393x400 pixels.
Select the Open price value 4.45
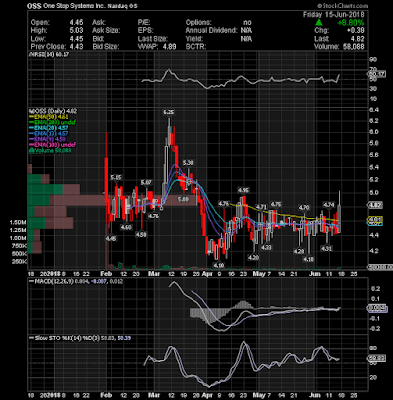point(76,22)
